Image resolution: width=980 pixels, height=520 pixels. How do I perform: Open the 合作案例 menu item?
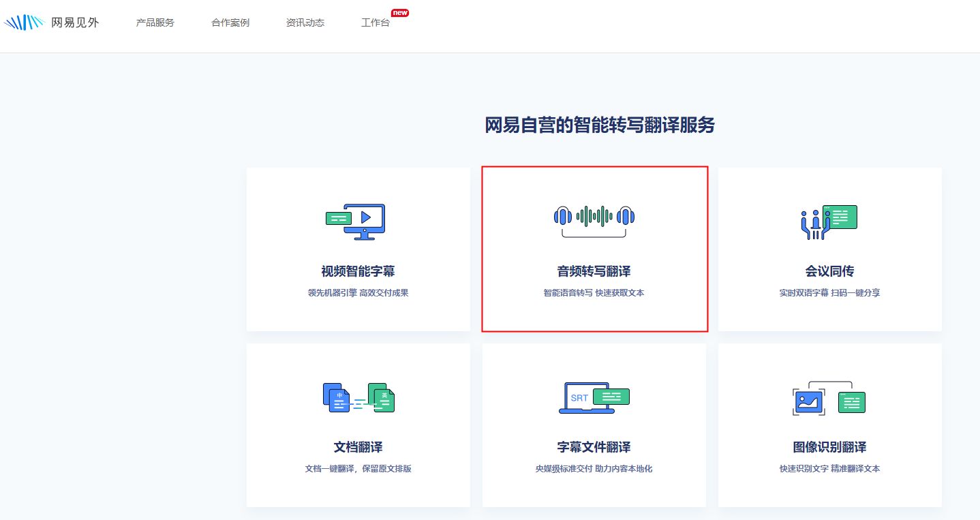pos(230,22)
